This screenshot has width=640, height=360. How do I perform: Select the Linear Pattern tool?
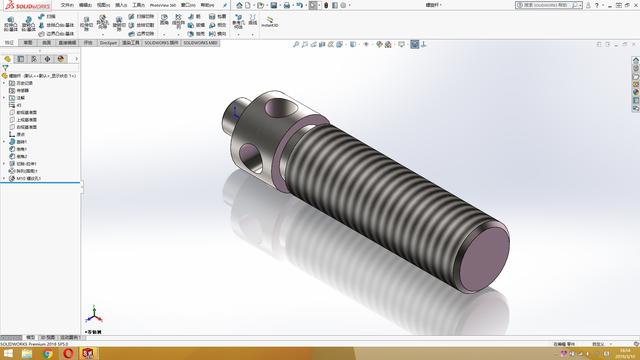[x=178, y=22]
